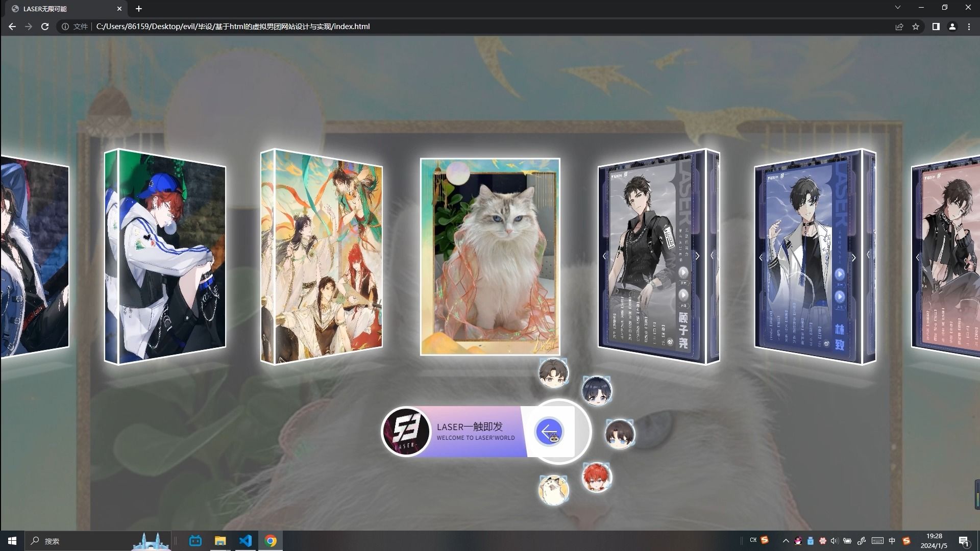This screenshot has width=980, height=551.
Task: Open File Explorer from the taskbar
Action: (220, 541)
